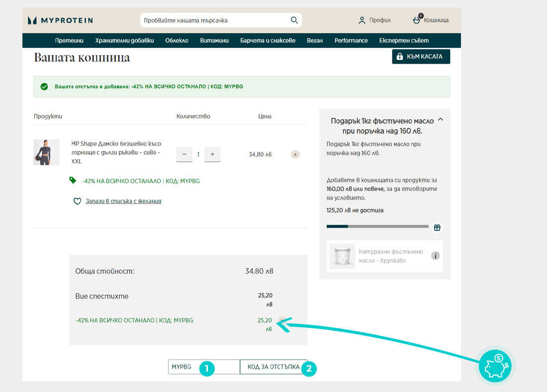Viewport: 547px width, 392px height.
Task: Click the Профил text link
Action: [x=380, y=20]
